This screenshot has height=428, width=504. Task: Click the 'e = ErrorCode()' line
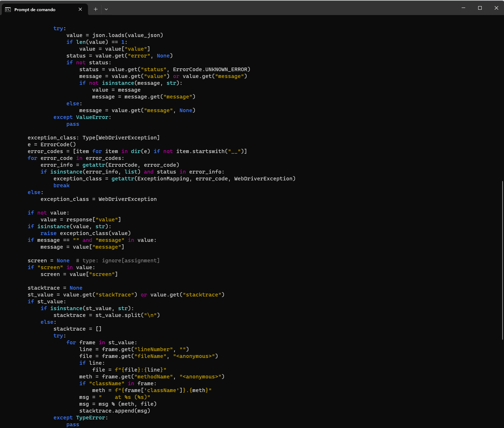(x=52, y=144)
